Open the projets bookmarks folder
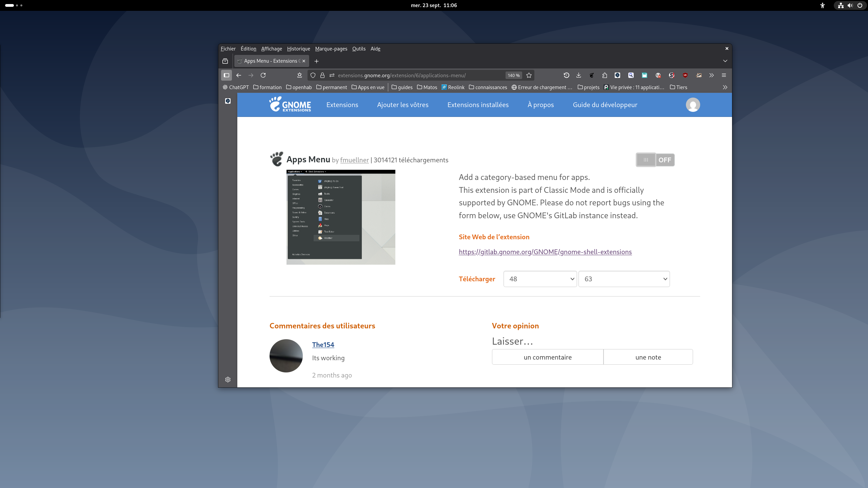This screenshot has height=488, width=868. point(589,87)
